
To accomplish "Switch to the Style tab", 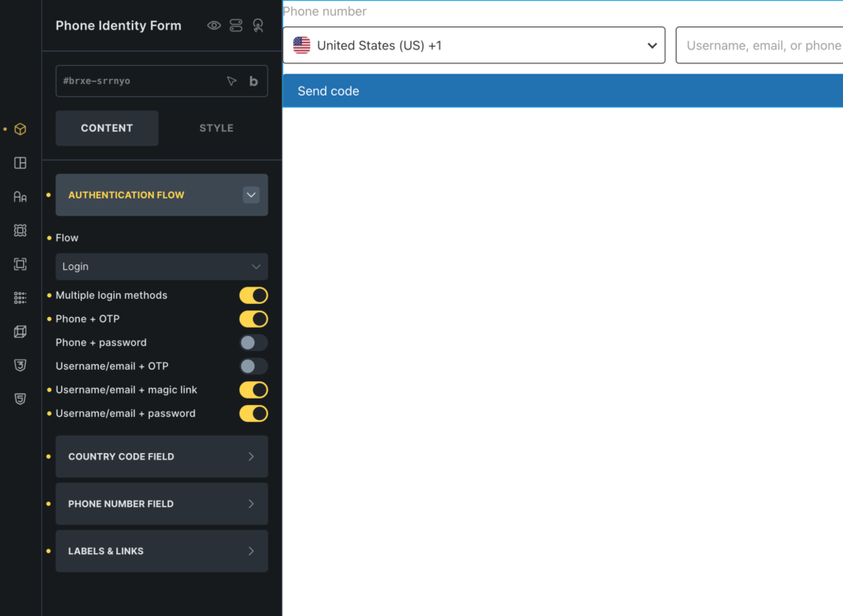I will (217, 128).
